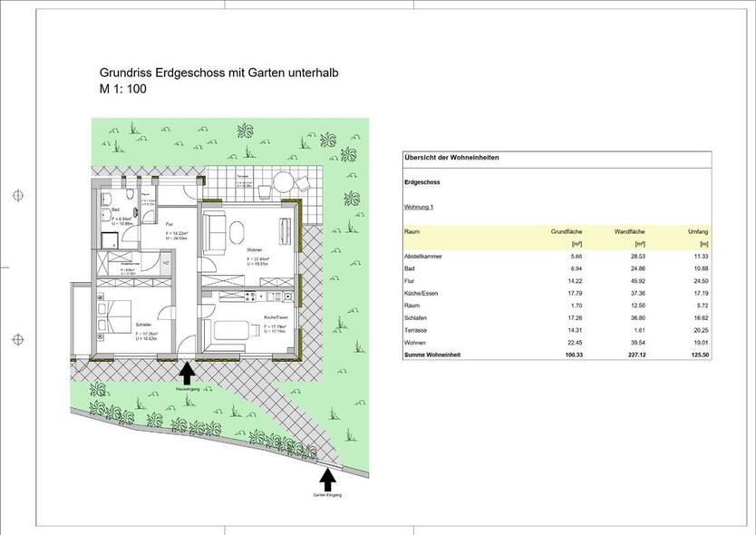
Task: Select the scale text 'M 1: 100'
Action: (123, 89)
